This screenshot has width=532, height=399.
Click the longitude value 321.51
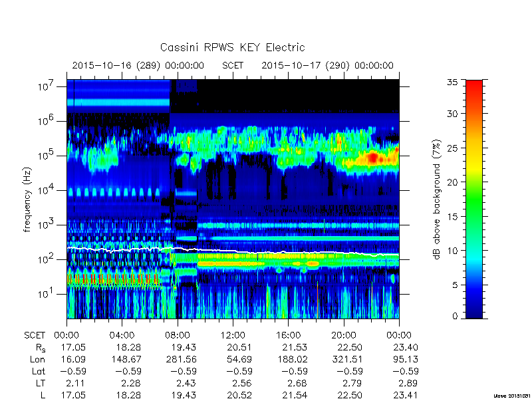(x=348, y=359)
